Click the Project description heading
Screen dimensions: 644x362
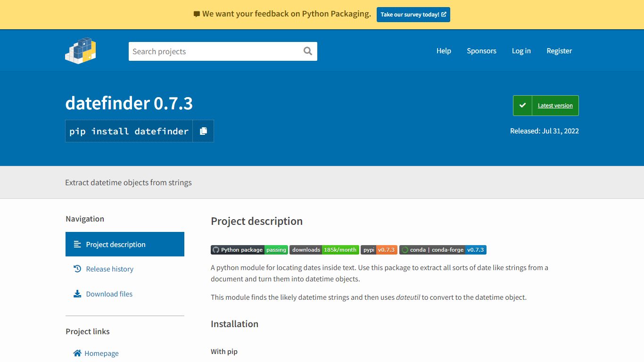[x=256, y=221]
